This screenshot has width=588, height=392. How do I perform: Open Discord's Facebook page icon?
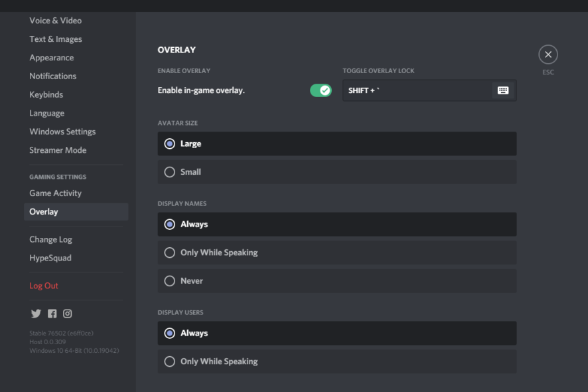pos(52,314)
